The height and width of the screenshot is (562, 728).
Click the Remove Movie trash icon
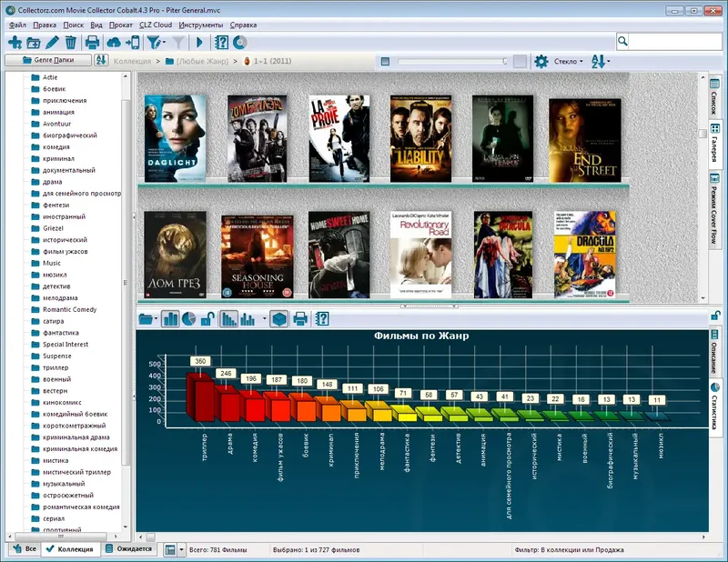(x=71, y=44)
